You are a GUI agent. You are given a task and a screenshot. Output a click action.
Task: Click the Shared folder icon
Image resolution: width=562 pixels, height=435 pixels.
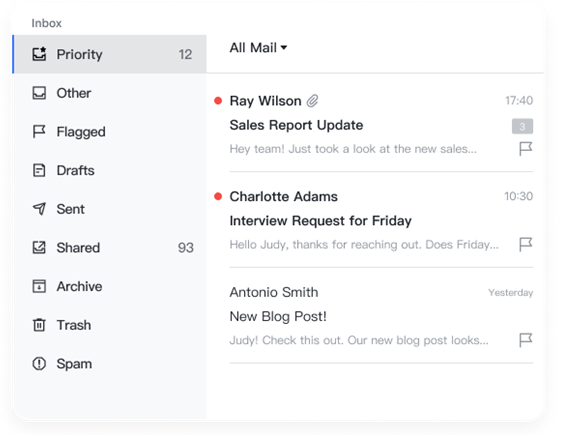(39, 248)
